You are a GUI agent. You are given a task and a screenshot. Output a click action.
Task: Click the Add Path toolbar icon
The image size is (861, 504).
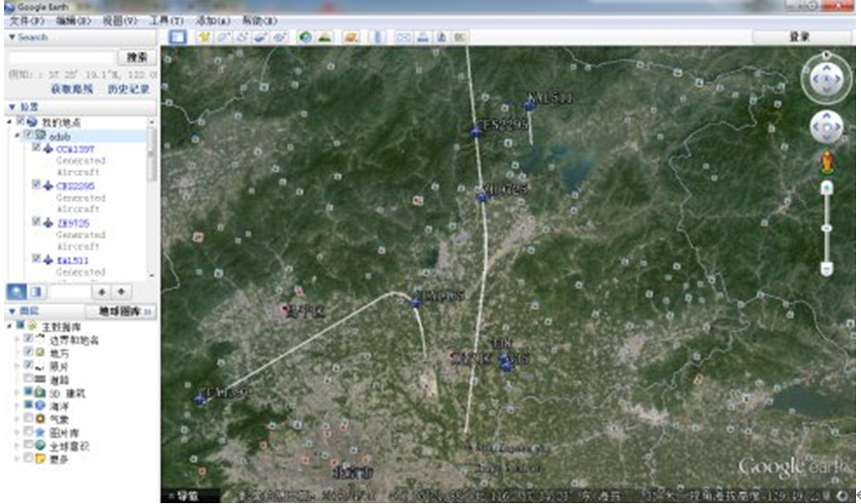click(242, 37)
